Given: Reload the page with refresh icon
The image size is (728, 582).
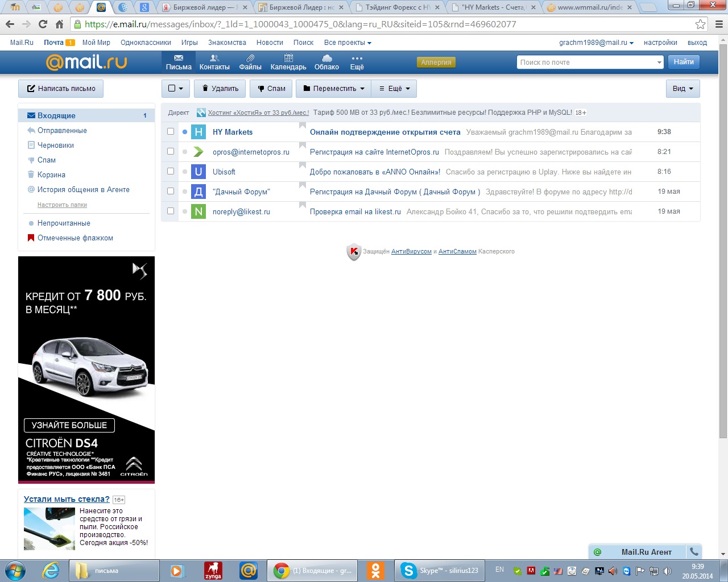Looking at the screenshot, I should [x=43, y=24].
